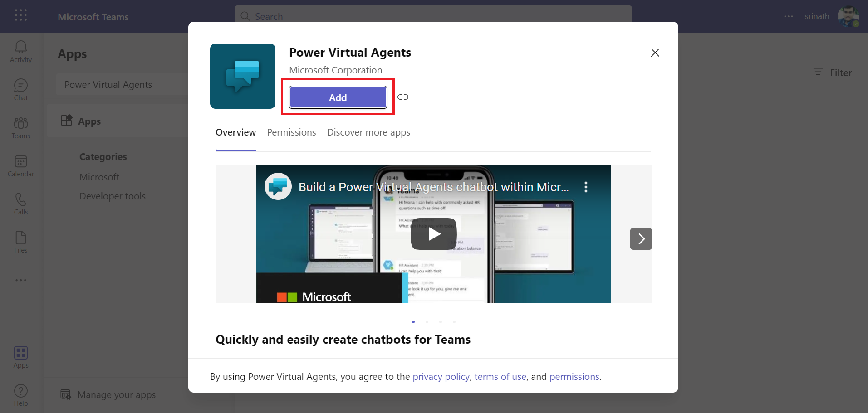Viewport: 868px width, 413px height.
Task: Copy app link using the link icon
Action: click(402, 97)
